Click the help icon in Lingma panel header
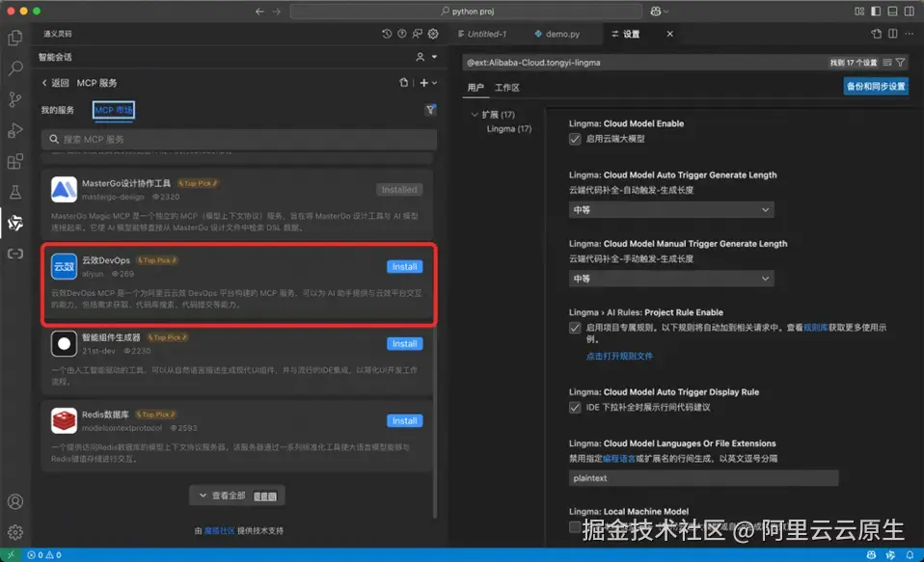Screen dimensions: 924x562 coord(402,34)
